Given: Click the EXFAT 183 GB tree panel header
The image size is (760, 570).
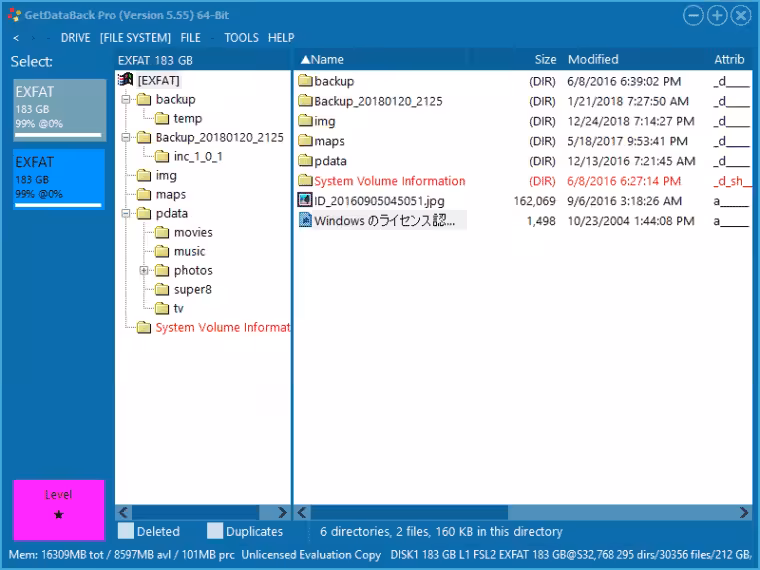Looking at the screenshot, I should 155,60.
